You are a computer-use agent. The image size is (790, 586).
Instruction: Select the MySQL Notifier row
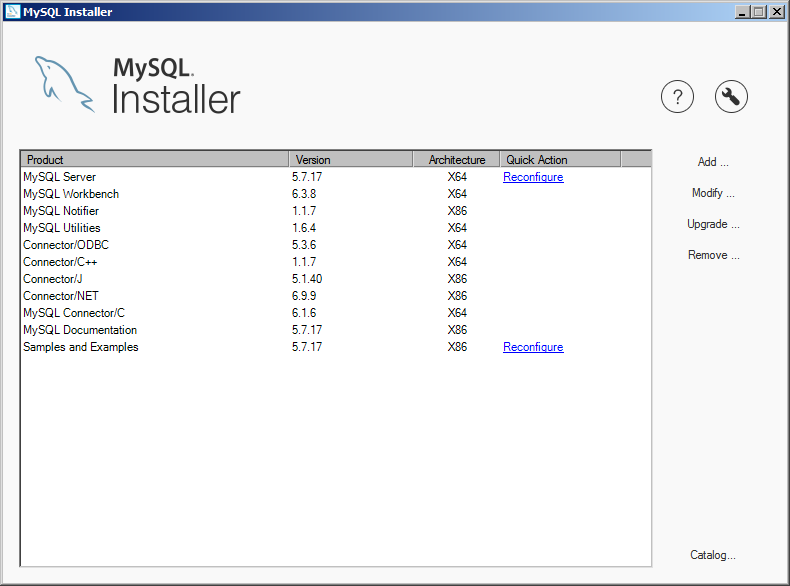coord(336,211)
